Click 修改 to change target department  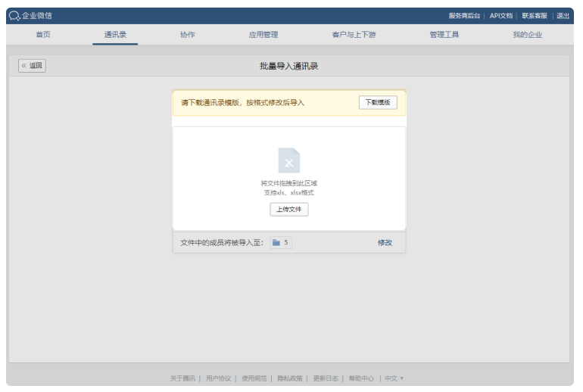pos(385,243)
